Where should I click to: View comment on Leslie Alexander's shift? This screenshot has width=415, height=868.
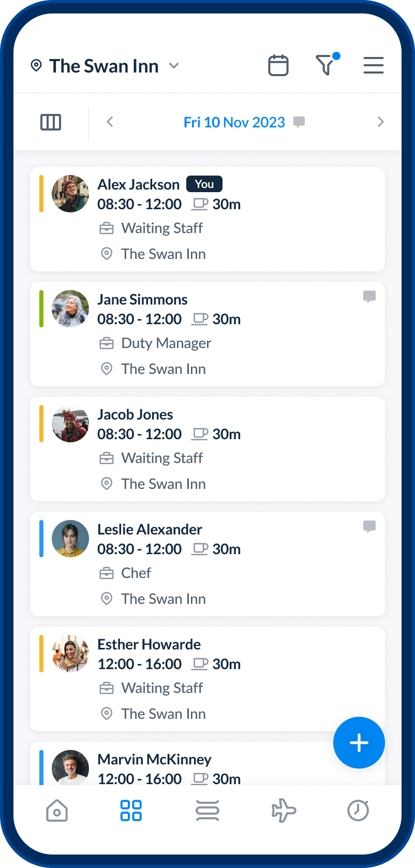click(x=369, y=527)
